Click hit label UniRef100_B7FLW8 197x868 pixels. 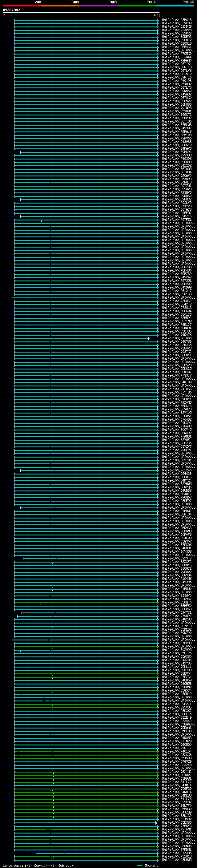pyautogui.click(x=176, y=125)
